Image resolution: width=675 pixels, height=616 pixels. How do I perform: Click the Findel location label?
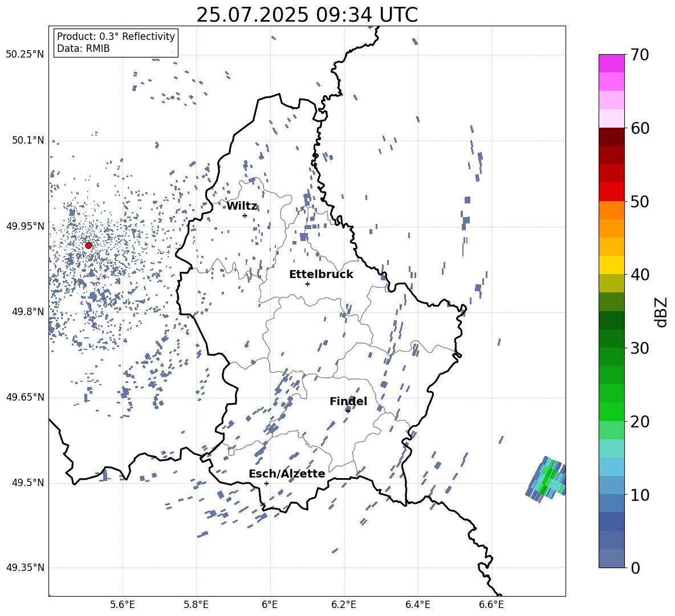point(348,401)
